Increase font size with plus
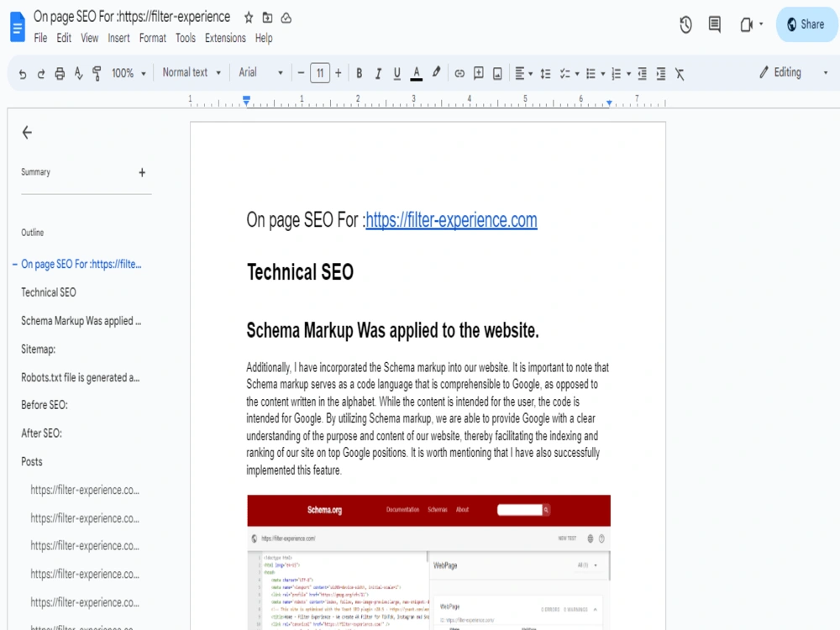Image resolution: width=840 pixels, height=630 pixels. click(x=338, y=73)
